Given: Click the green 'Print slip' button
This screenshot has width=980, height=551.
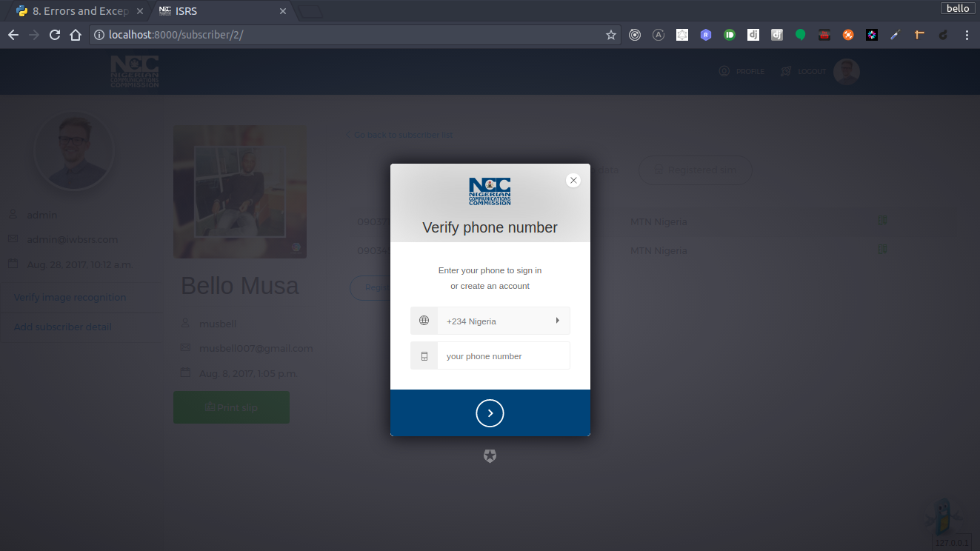Looking at the screenshot, I should [x=231, y=407].
